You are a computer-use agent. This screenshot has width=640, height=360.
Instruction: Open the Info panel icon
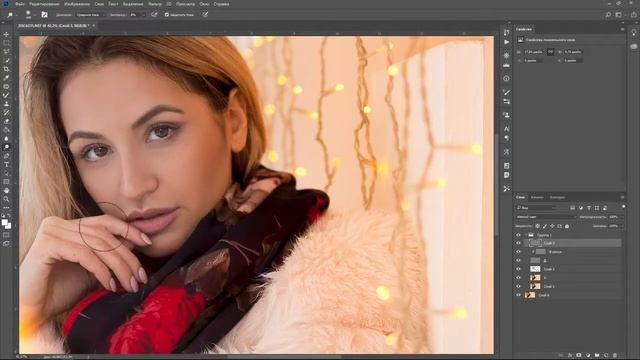507,78
